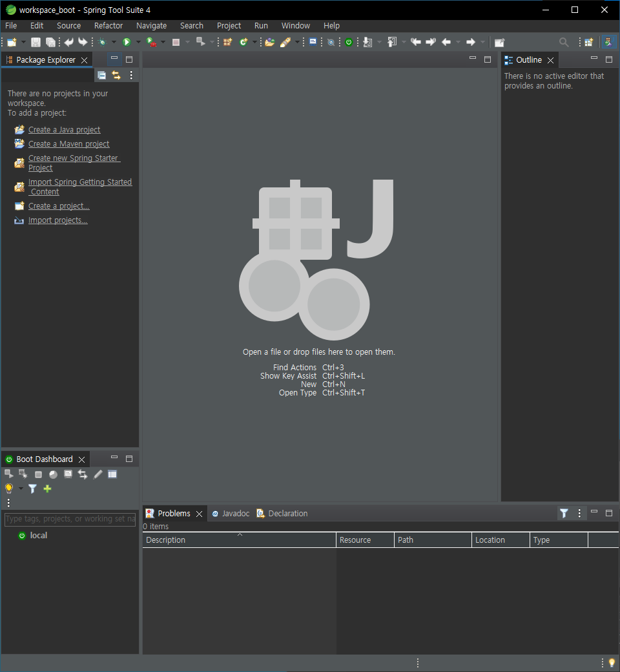Open the Navigate menu
This screenshot has height=672, width=620.
coord(151,26)
